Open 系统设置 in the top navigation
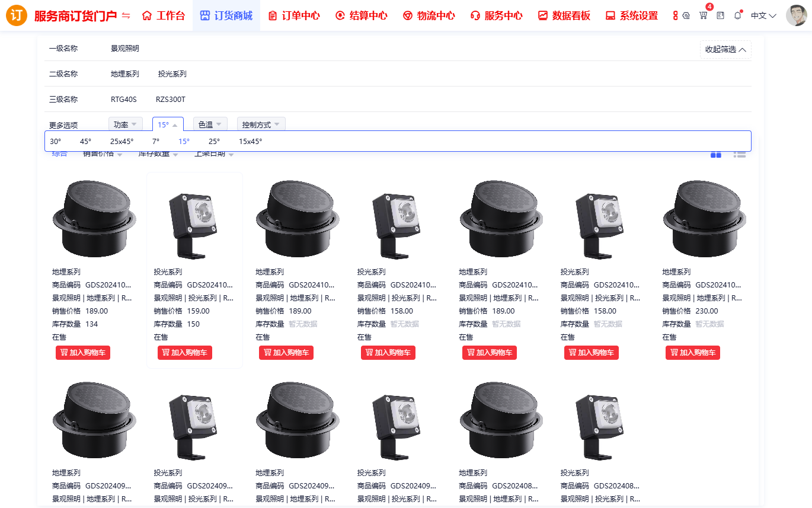Image resolution: width=812 pixels, height=508 pixels. [632, 15]
